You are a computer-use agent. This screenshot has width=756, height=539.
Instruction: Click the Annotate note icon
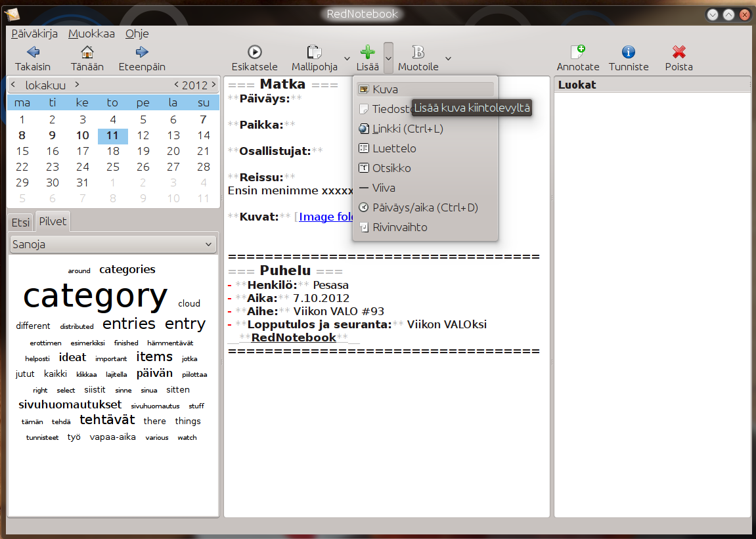coord(577,52)
